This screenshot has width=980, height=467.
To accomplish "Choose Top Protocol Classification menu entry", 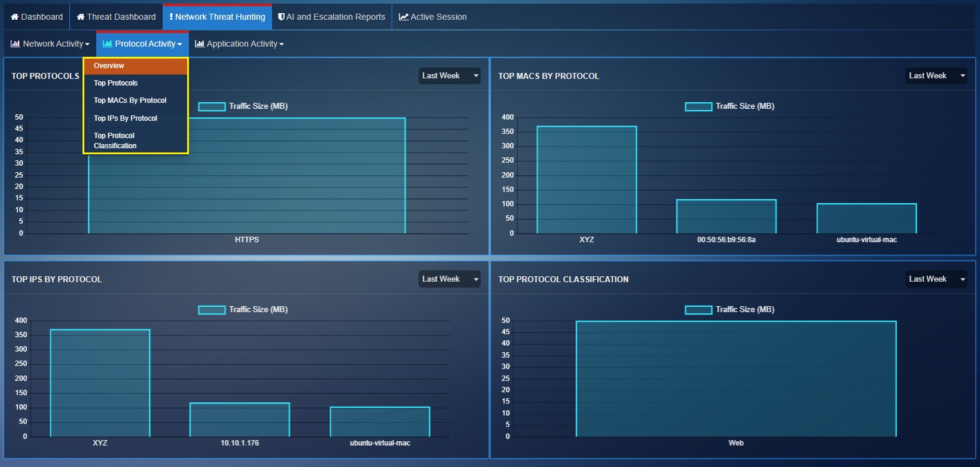I will coord(136,141).
